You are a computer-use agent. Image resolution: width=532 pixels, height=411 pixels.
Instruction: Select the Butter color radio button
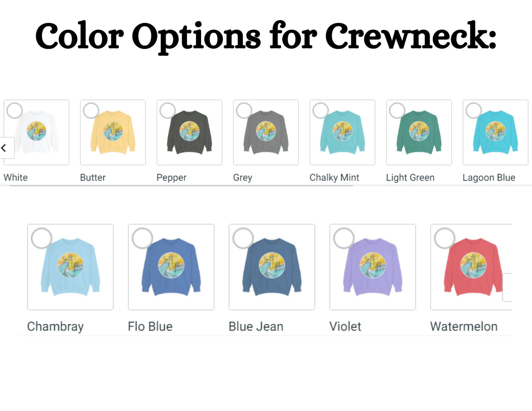tap(91, 110)
